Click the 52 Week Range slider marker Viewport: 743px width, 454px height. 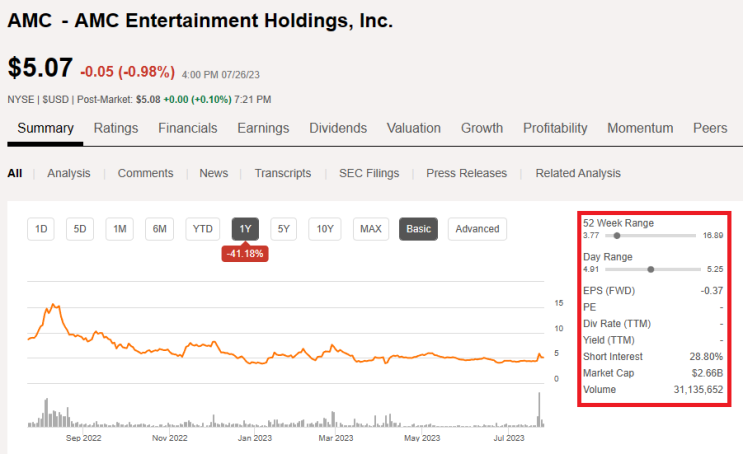616,236
